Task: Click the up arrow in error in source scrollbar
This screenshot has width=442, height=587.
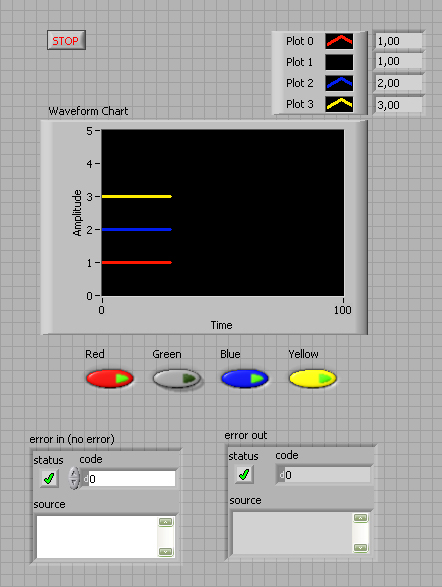Action: point(165,522)
